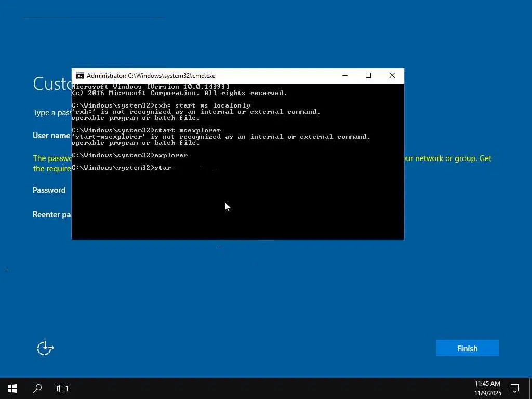
Task: Open the Action Center notification icon
Action: coord(515,388)
